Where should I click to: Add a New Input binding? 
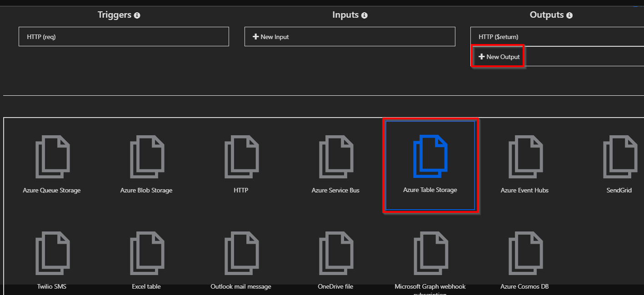click(271, 37)
